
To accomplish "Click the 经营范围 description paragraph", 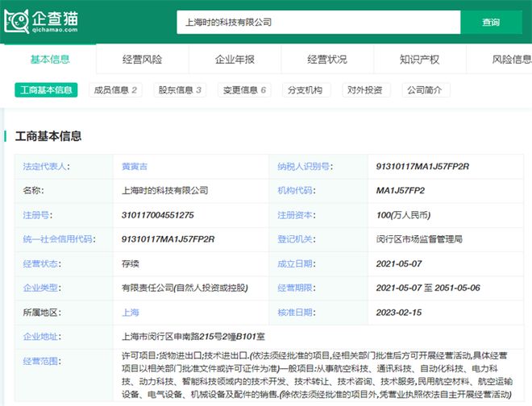I will click(317, 375).
